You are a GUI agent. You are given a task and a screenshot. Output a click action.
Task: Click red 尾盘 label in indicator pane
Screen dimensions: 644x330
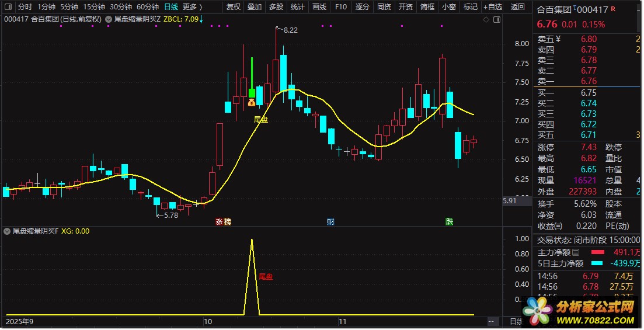266,277
